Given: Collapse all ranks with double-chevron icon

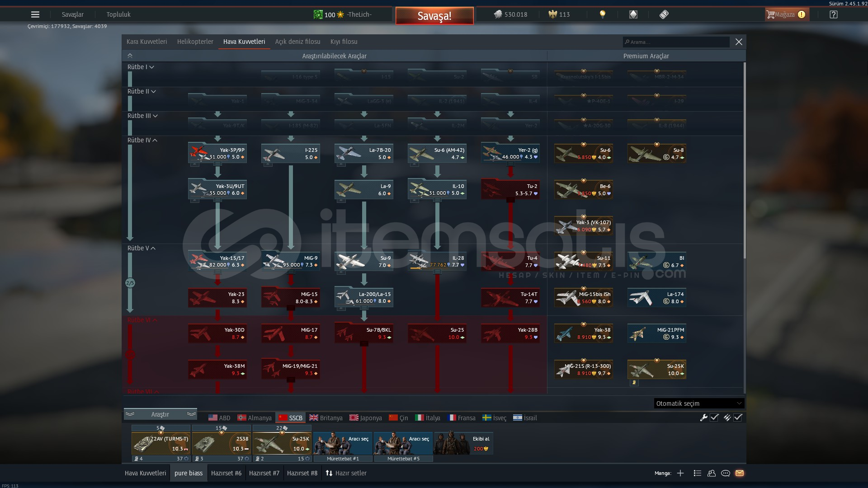Looking at the screenshot, I should click(130, 56).
